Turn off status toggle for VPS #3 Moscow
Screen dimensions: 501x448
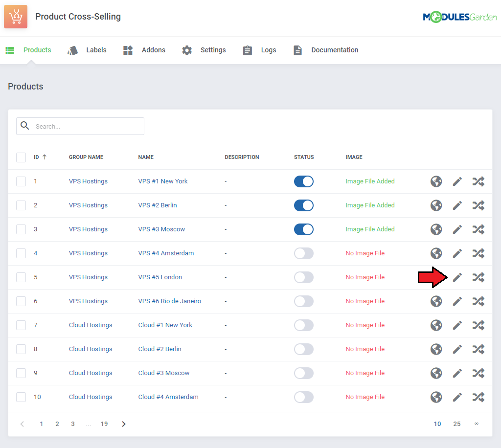(303, 229)
